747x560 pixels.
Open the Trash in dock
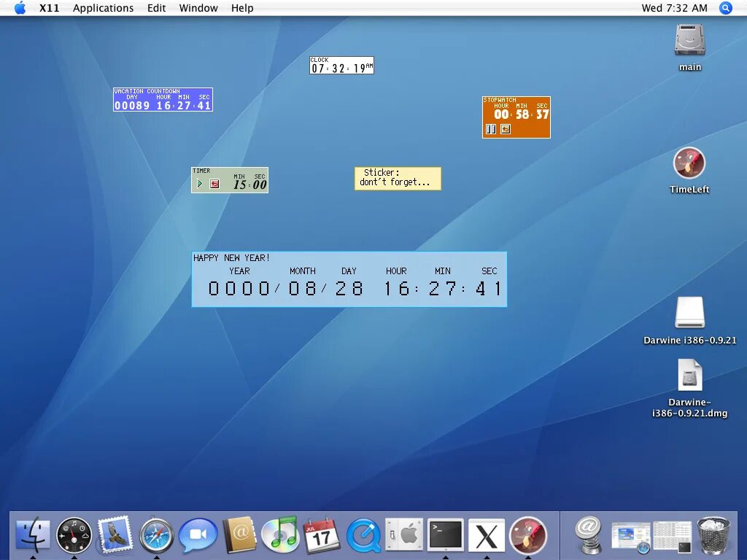pos(713,536)
